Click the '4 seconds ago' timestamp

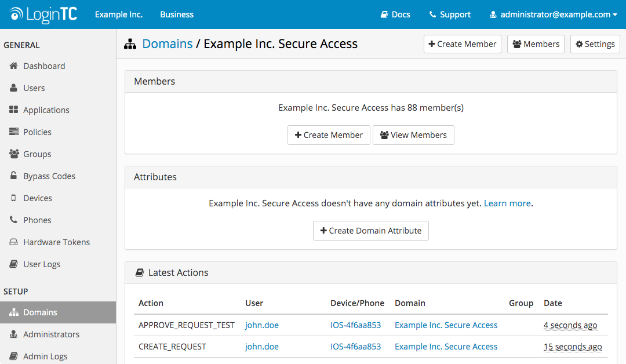[x=570, y=325]
